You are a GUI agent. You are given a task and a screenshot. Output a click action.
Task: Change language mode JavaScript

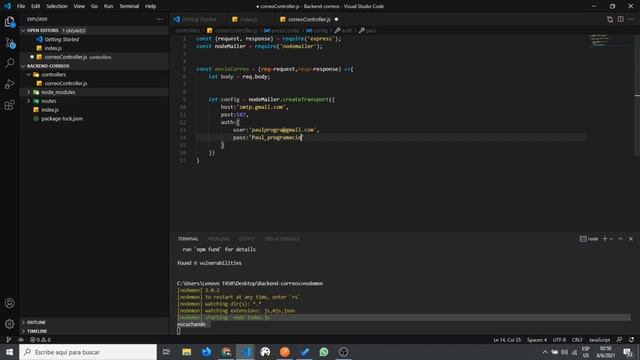point(599,340)
